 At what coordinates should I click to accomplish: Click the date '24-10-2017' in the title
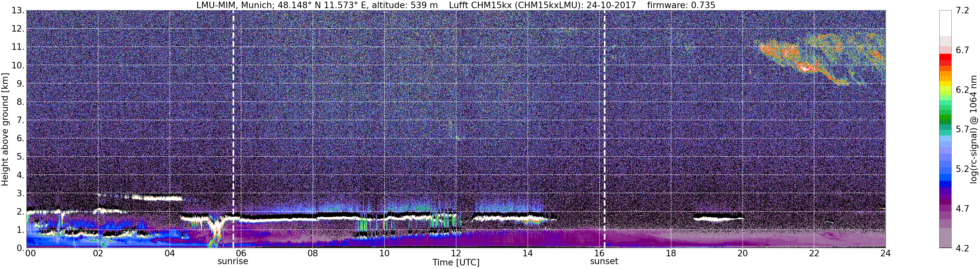point(611,5)
